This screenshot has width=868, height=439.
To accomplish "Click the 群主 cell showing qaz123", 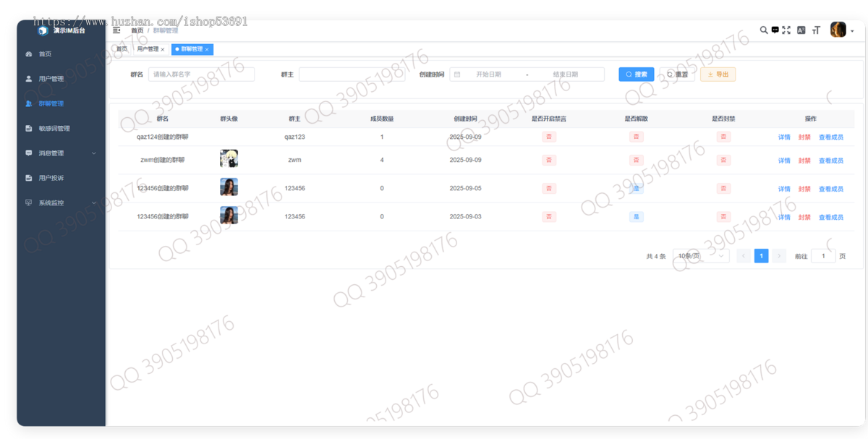I will 294,137.
